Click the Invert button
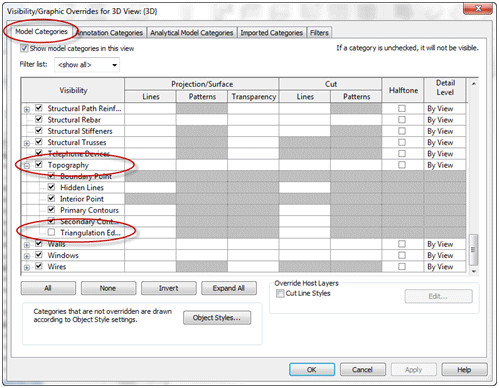The height and width of the screenshot is (388, 499). (x=169, y=288)
